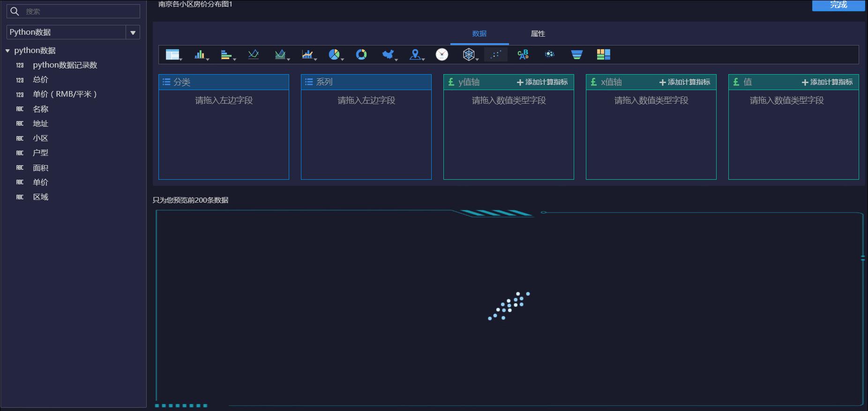Image resolution: width=868 pixels, height=411 pixels.
Task: Add calculated indicator to 值 panel
Action: (827, 82)
